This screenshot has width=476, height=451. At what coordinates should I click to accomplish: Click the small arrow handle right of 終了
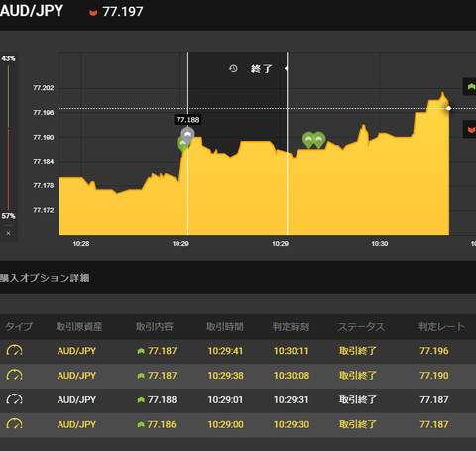point(286,68)
